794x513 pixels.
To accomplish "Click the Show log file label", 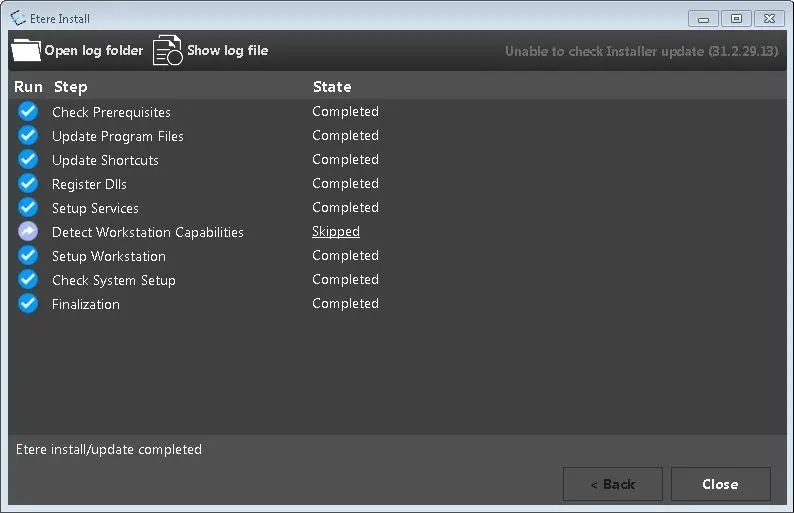I will (x=228, y=50).
